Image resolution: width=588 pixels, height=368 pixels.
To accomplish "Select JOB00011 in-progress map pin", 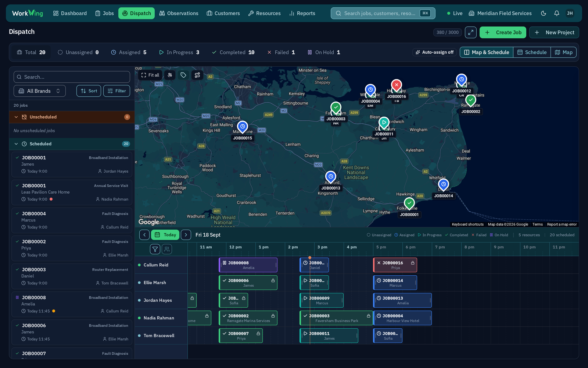I will pos(384,123).
